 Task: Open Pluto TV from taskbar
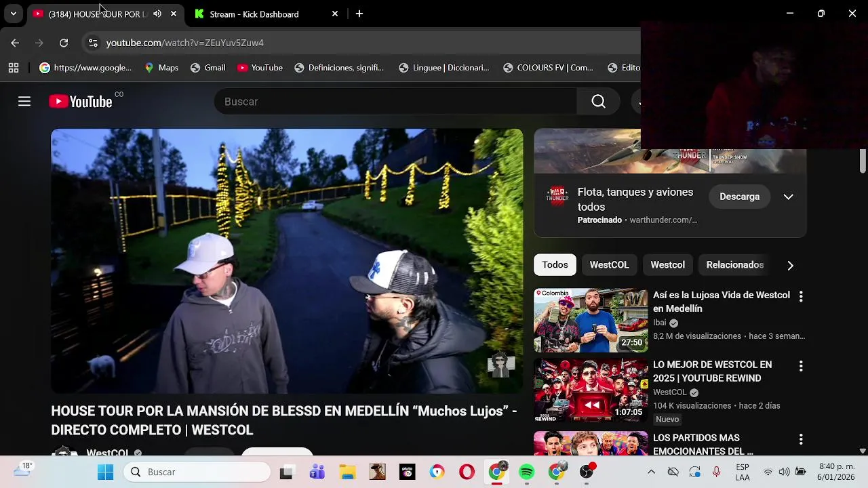pyautogui.click(x=408, y=472)
